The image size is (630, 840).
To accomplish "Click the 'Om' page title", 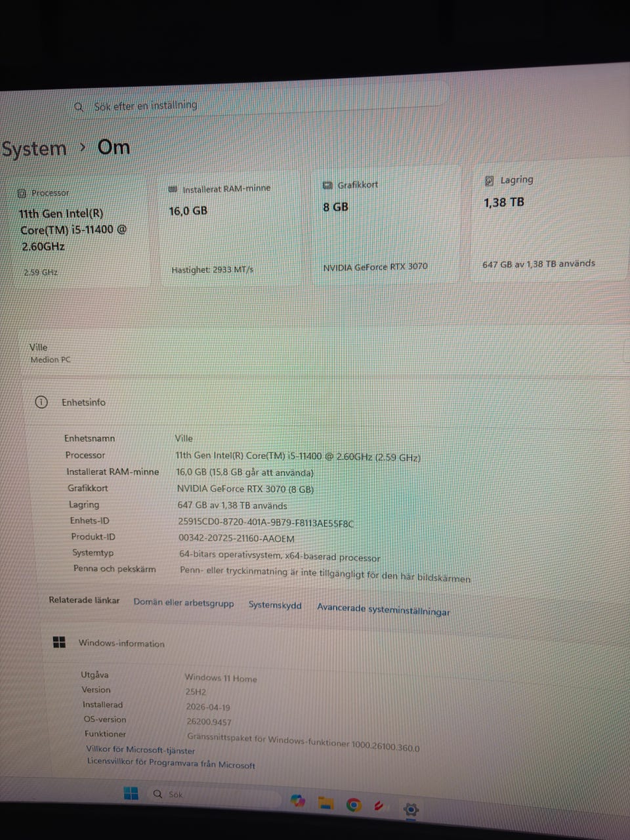I will (x=114, y=148).
